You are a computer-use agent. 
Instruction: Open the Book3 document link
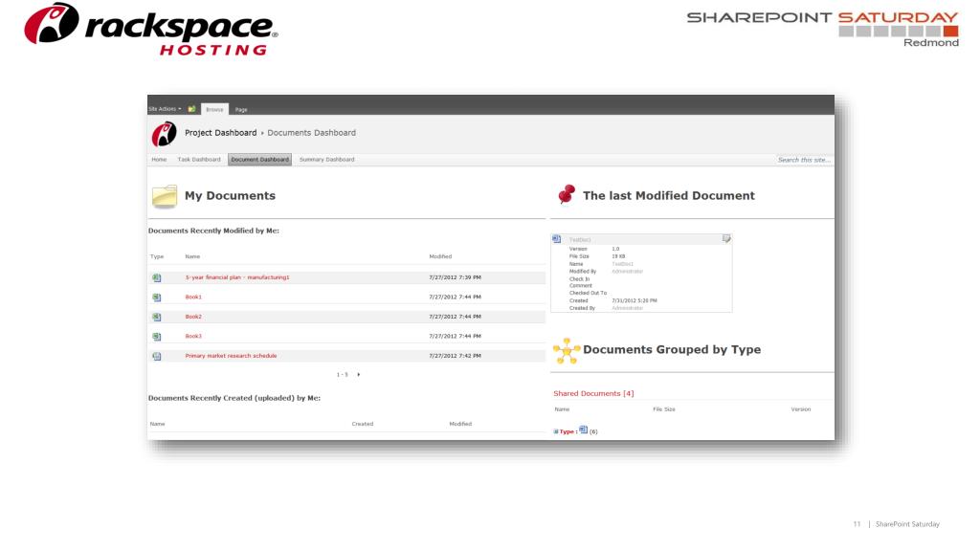point(193,336)
